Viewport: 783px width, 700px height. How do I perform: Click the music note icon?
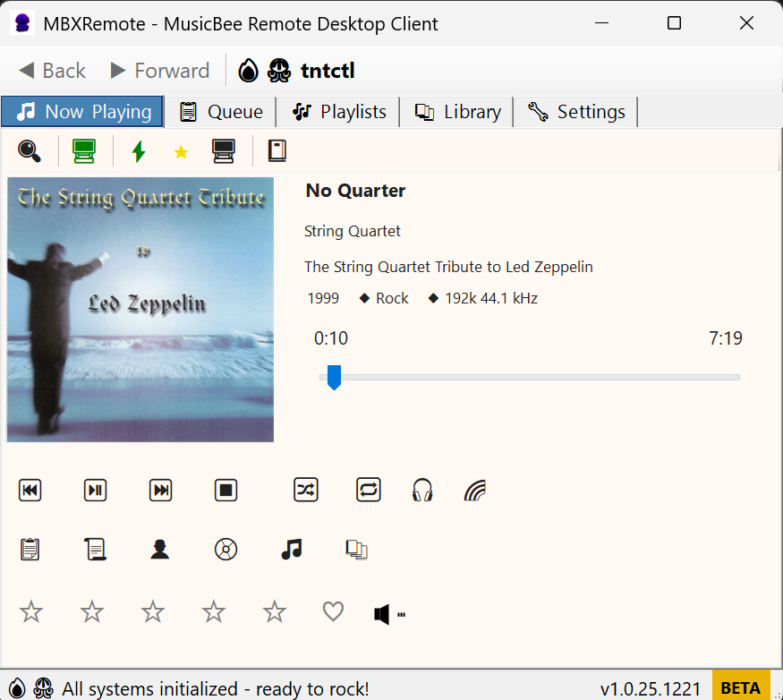pos(291,549)
